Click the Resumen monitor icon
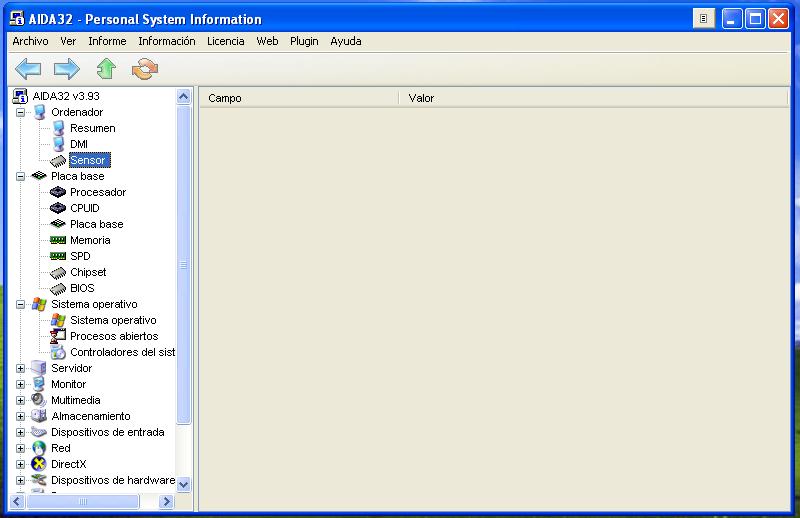The width and height of the screenshot is (800, 518). click(59, 128)
